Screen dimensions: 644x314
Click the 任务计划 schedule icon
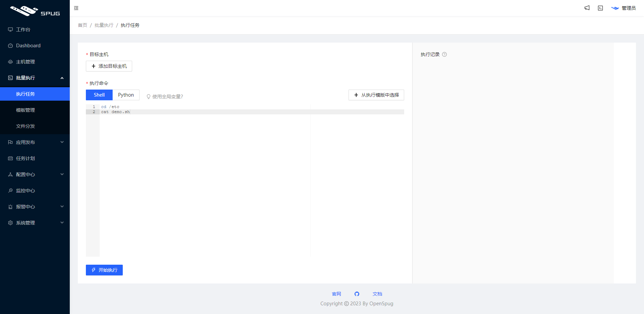tap(10, 158)
